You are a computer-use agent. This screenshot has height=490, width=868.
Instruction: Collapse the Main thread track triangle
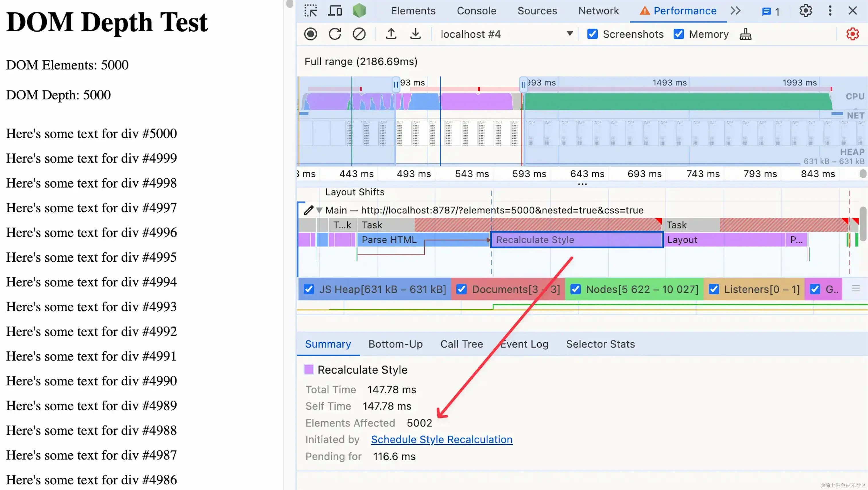coord(319,210)
